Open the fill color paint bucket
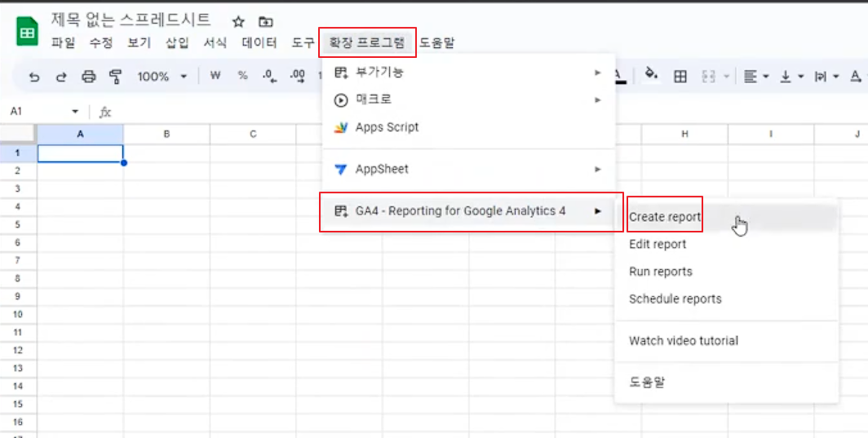The image size is (868, 438). pos(653,75)
